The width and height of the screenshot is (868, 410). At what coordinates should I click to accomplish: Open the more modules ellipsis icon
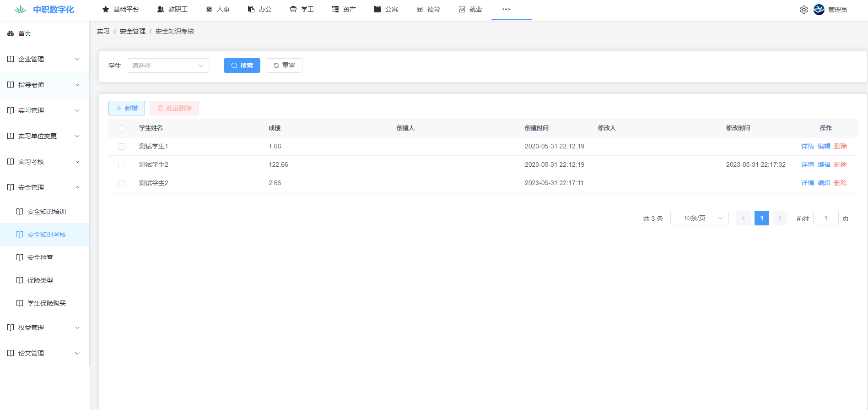tap(506, 9)
